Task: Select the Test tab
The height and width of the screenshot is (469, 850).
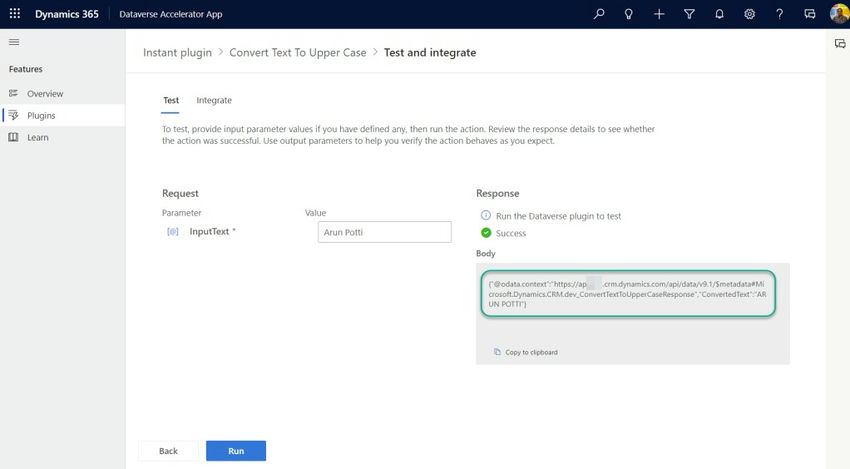Action: click(x=171, y=100)
